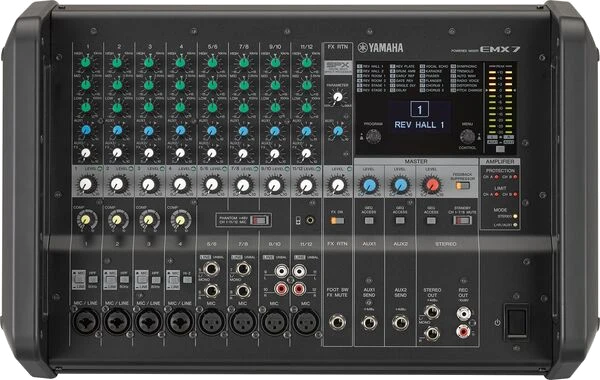This screenshot has width=600, height=380.
Task: Select channel 11/12 MIC XLR input
Action: tap(306, 322)
